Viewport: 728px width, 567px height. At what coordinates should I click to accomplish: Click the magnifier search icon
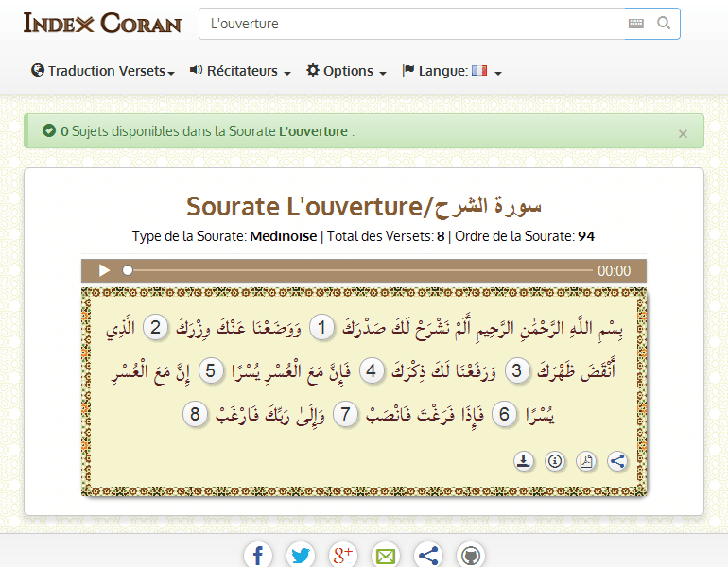point(664,24)
